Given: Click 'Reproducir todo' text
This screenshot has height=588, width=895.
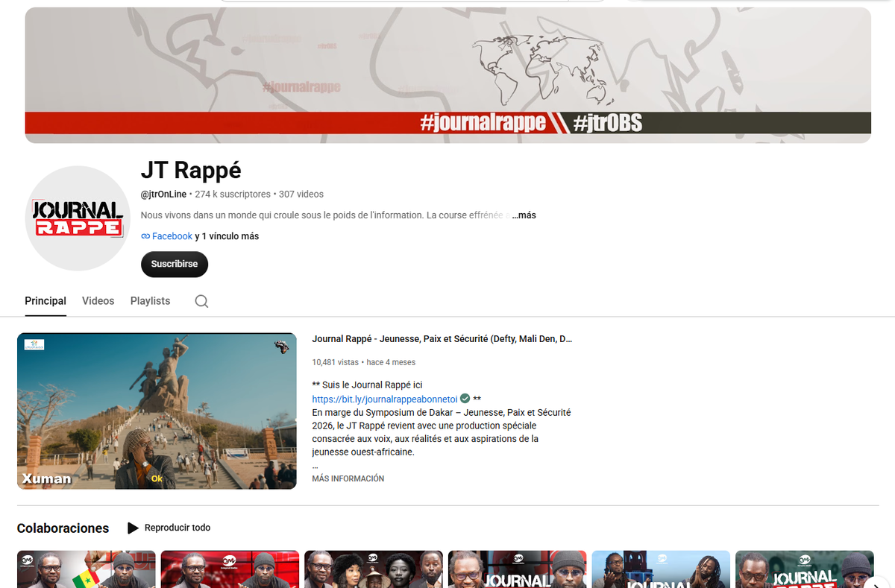Looking at the screenshot, I should pos(178,528).
